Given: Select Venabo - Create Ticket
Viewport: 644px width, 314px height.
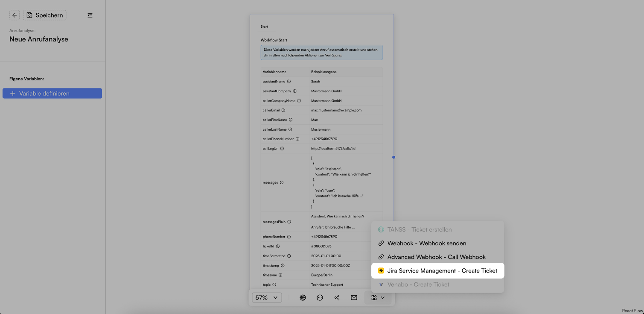Looking at the screenshot, I should pyautogui.click(x=437, y=285).
